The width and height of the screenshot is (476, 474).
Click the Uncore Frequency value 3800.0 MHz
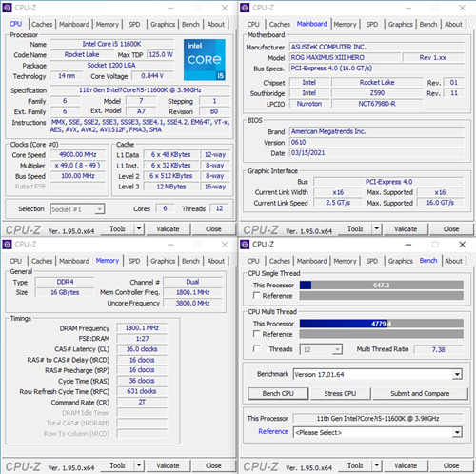[x=192, y=303]
